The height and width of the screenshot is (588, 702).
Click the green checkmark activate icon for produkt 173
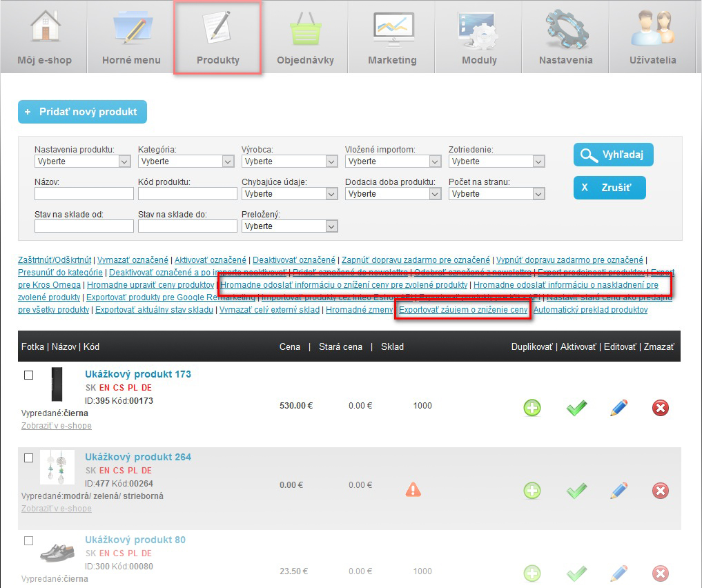point(576,408)
